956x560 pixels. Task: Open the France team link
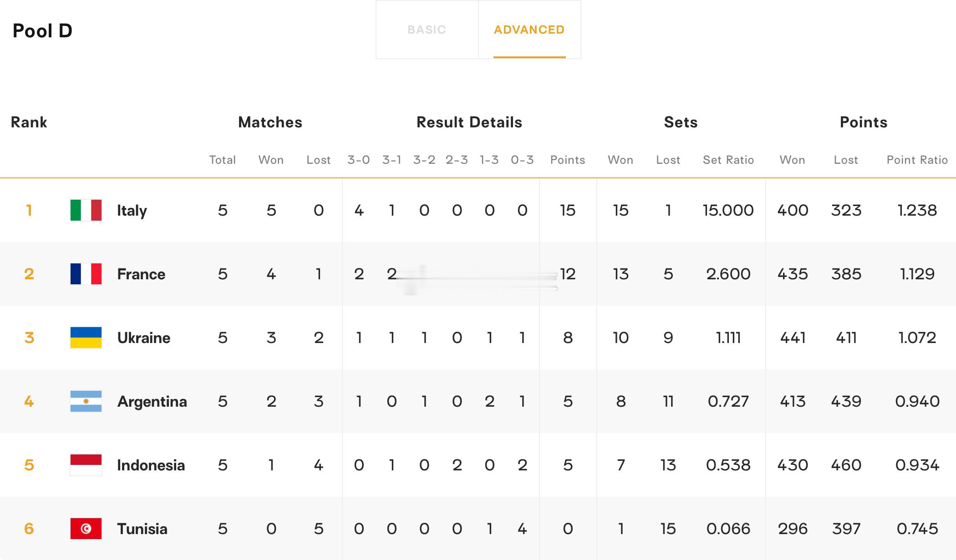point(141,274)
